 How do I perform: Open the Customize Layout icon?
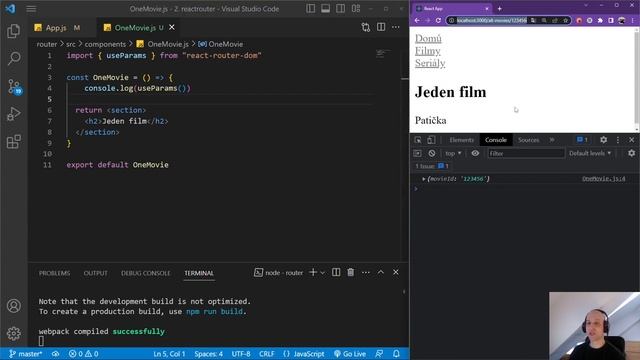pos(356,9)
